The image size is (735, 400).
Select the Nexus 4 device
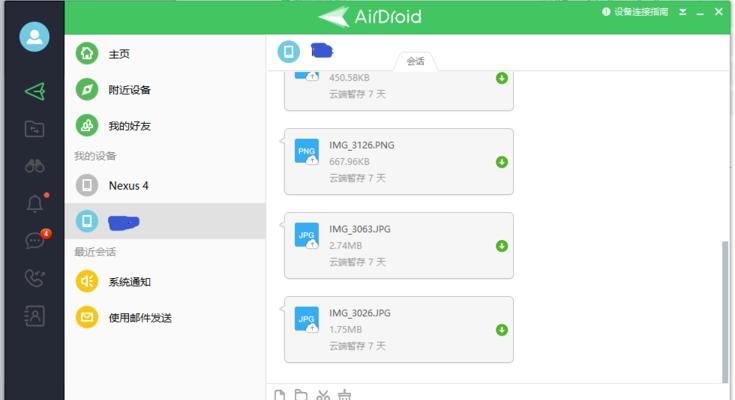click(165, 186)
